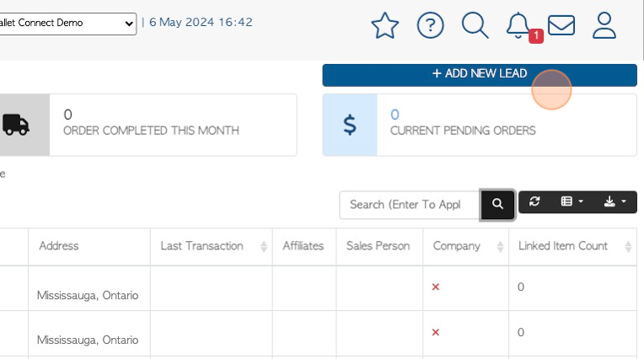Click the truck order completed icon
Screen dimensions: 644x359
point(16,125)
